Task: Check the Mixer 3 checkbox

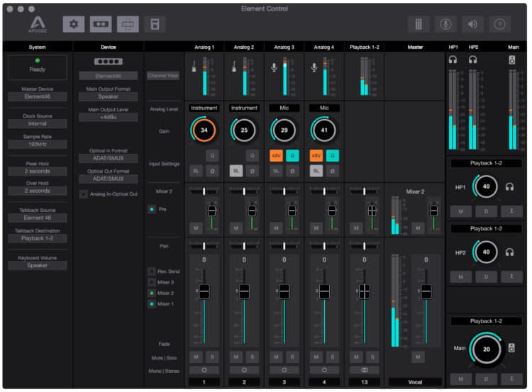Action: pyautogui.click(x=152, y=282)
